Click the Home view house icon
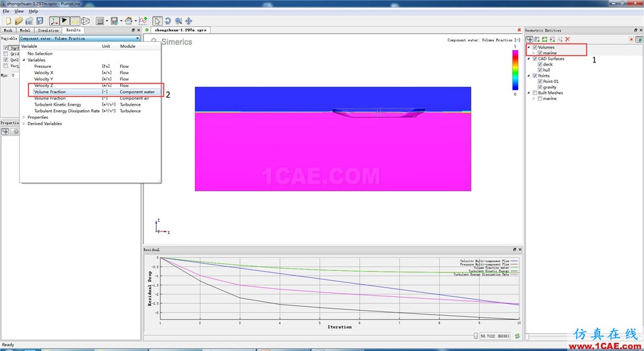 [129, 21]
